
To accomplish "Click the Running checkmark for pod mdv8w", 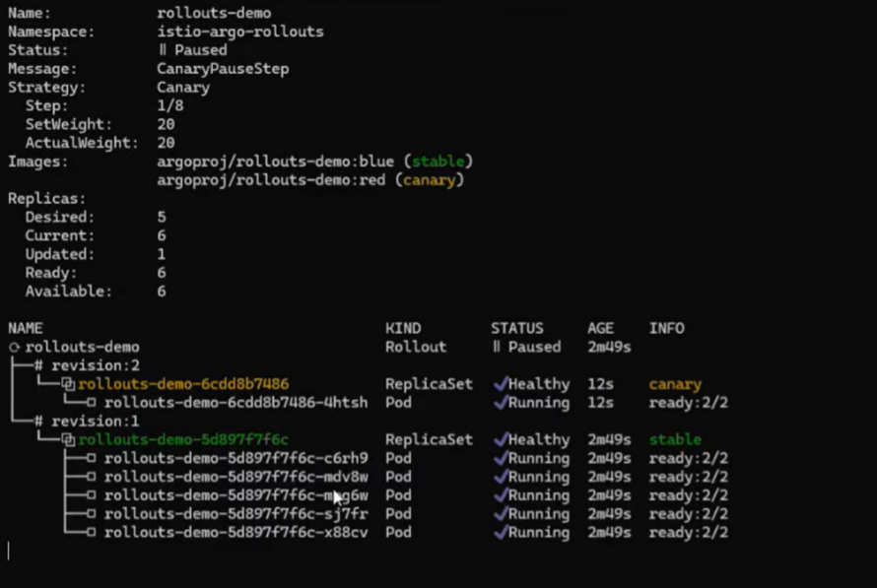I will point(500,477).
